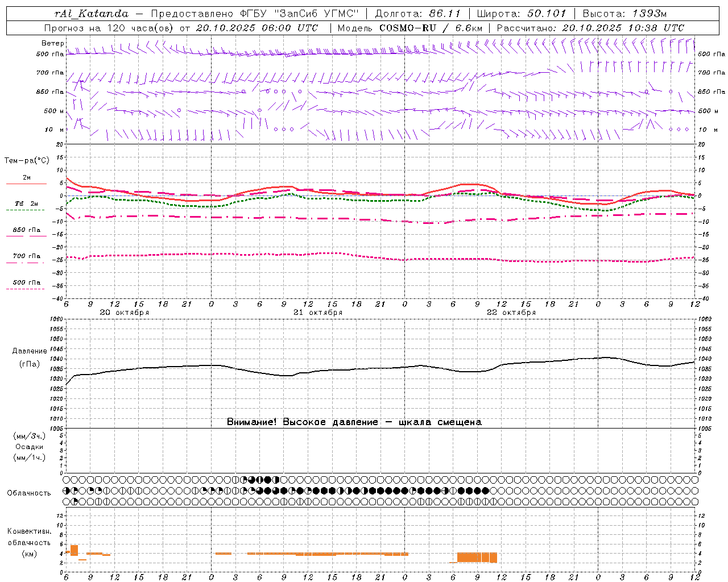Click the "Тем-ра(°C)" temperature panel label

(27, 161)
